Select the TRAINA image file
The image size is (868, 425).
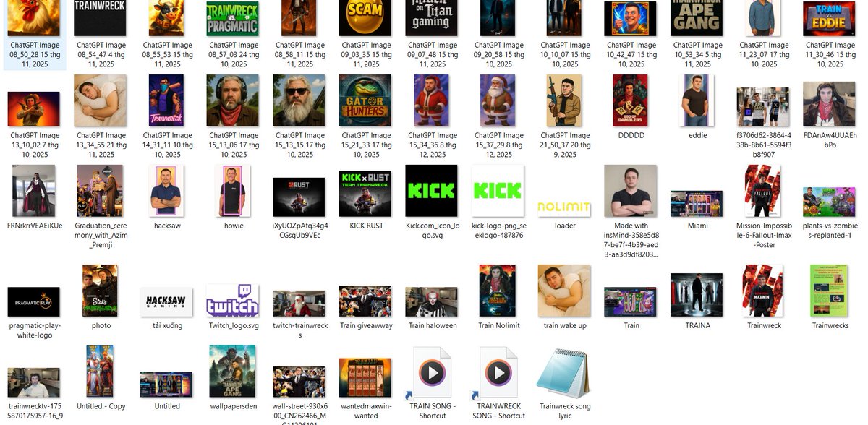coord(697,295)
